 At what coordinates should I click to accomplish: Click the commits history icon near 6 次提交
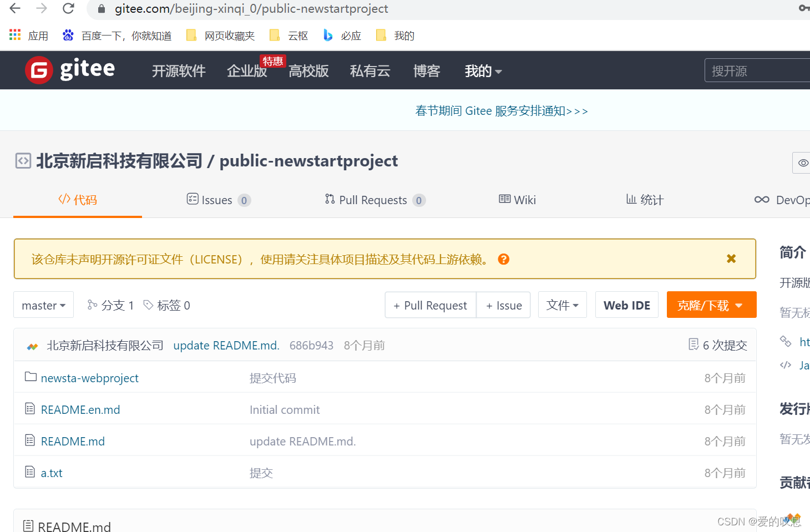click(693, 344)
